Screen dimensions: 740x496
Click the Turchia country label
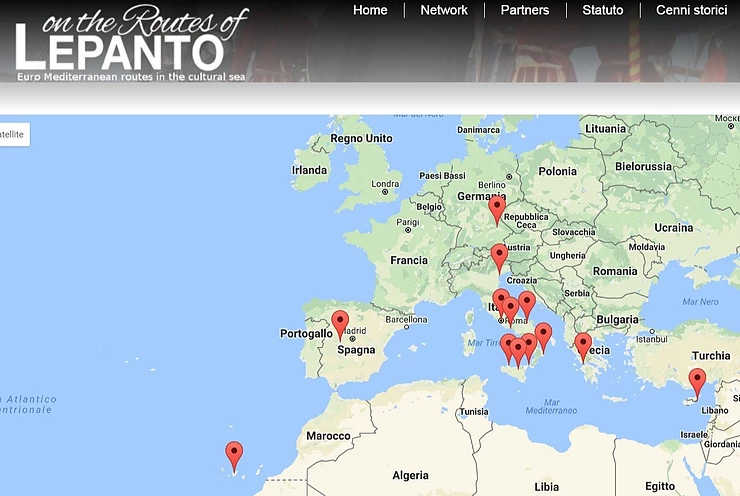[x=711, y=355]
